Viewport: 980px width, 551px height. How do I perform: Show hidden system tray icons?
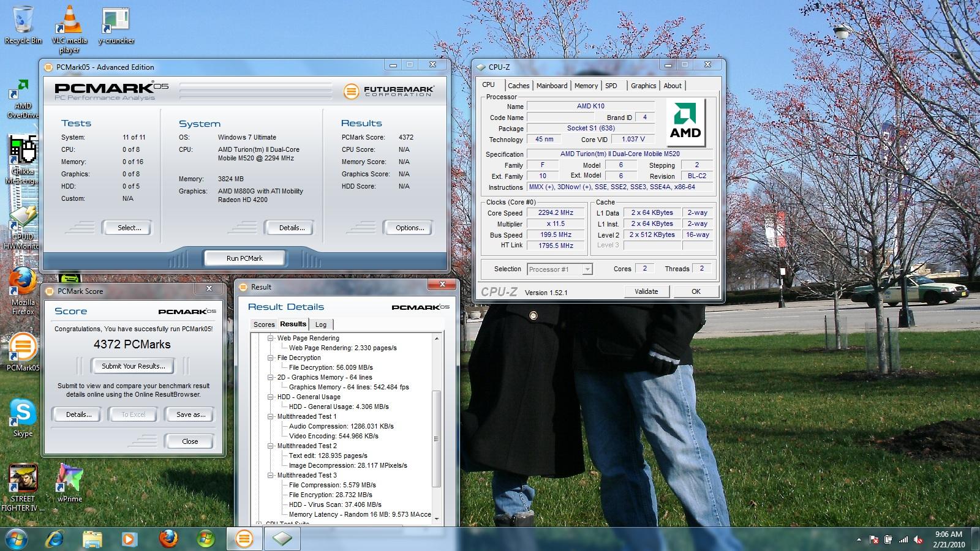point(859,539)
